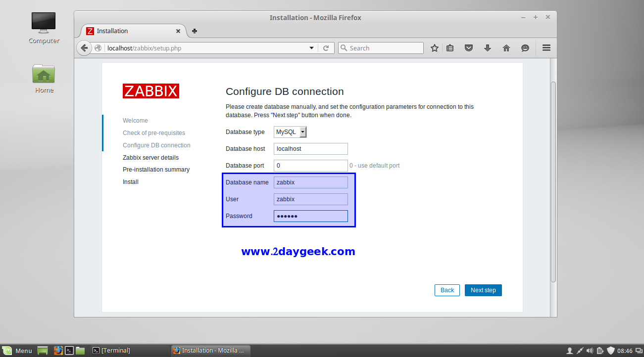The width and height of the screenshot is (644, 357).
Task: Click 'Configure DB connection' sidebar step
Action: 156,145
